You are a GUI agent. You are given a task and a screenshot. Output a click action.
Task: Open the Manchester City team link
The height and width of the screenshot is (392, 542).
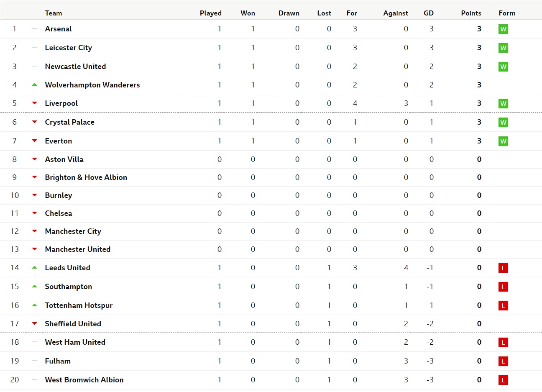click(x=73, y=231)
